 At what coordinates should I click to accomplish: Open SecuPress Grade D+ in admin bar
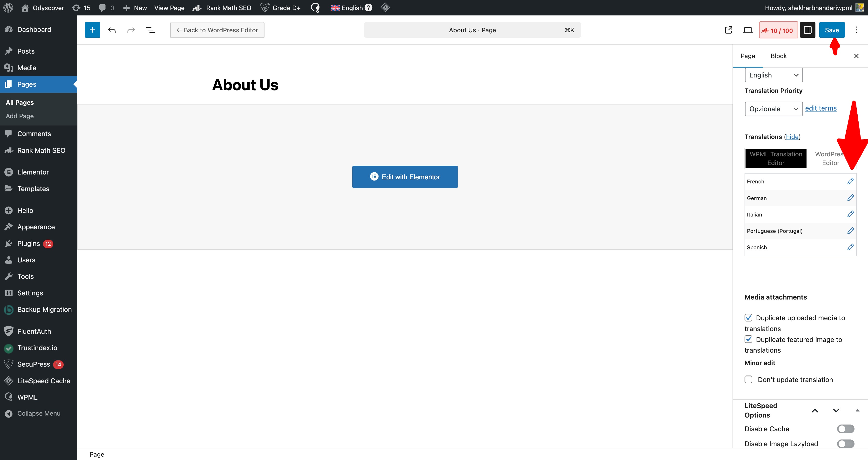tap(280, 8)
